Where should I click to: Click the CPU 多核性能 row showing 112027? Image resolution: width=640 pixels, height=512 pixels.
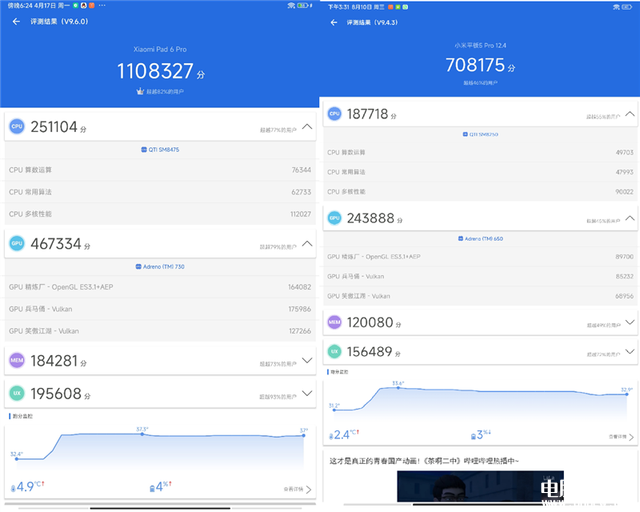160,214
